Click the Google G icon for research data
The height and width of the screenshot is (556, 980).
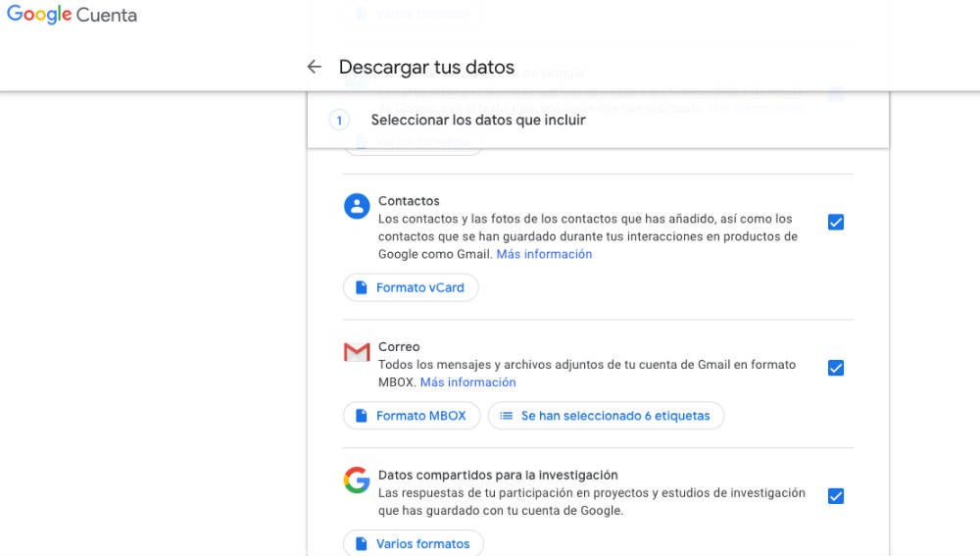click(x=357, y=480)
